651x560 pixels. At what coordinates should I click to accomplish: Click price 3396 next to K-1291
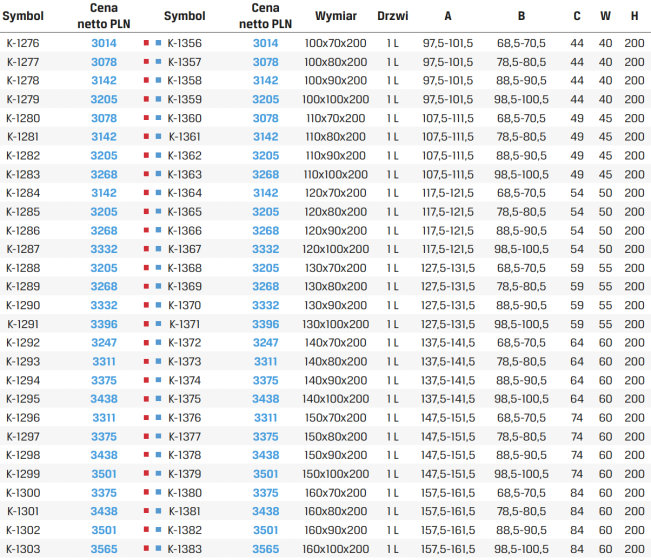pyautogui.click(x=104, y=324)
